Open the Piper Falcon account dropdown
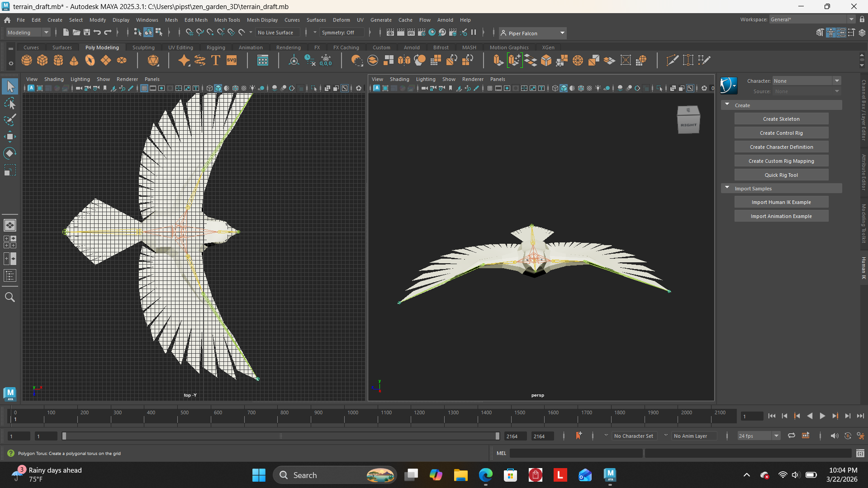The width and height of the screenshot is (868, 488). coord(533,33)
